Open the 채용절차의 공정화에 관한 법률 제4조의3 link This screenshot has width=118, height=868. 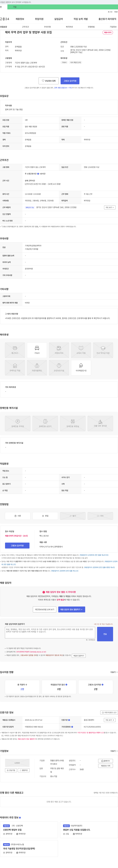click(x=94, y=555)
